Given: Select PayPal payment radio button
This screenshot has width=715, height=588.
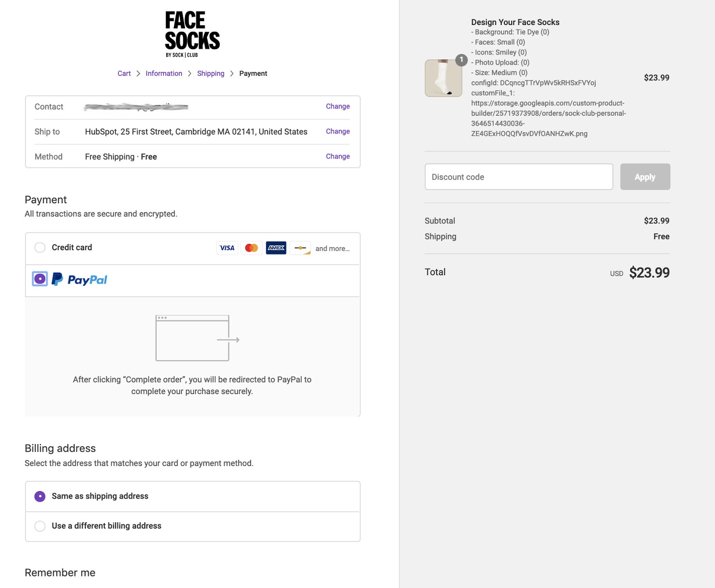Looking at the screenshot, I should coord(40,279).
